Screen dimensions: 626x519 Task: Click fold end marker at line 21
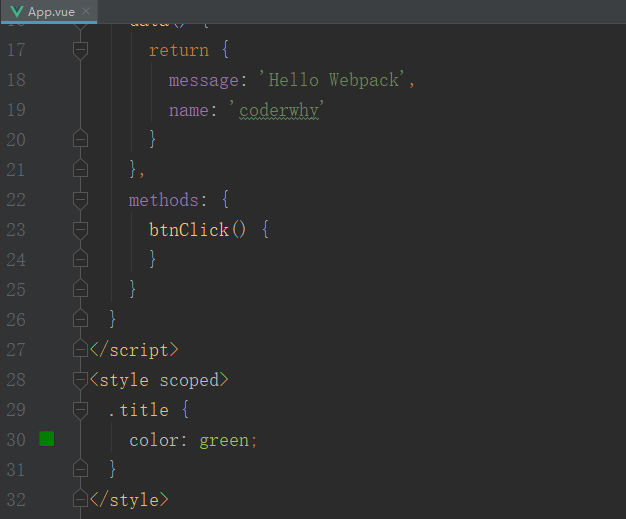(x=80, y=168)
